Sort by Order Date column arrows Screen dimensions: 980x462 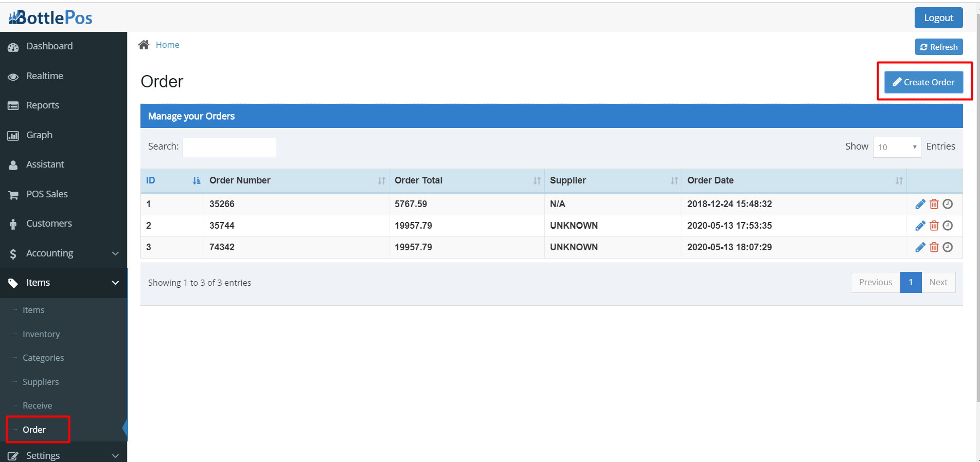click(899, 180)
